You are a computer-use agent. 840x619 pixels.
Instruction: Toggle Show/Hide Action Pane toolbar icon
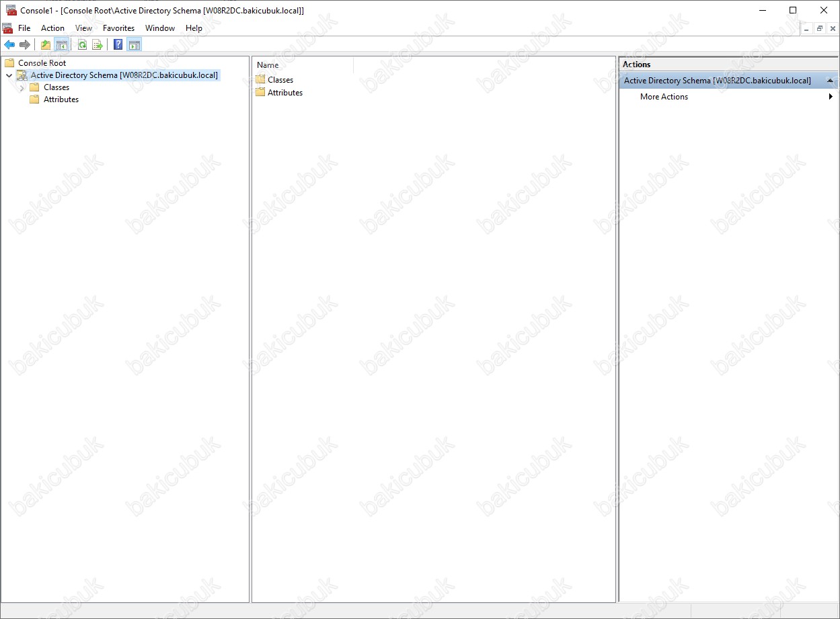click(134, 45)
